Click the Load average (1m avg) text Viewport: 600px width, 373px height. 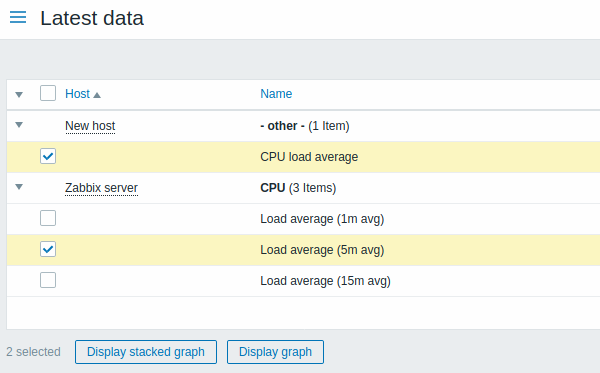point(322,219)
